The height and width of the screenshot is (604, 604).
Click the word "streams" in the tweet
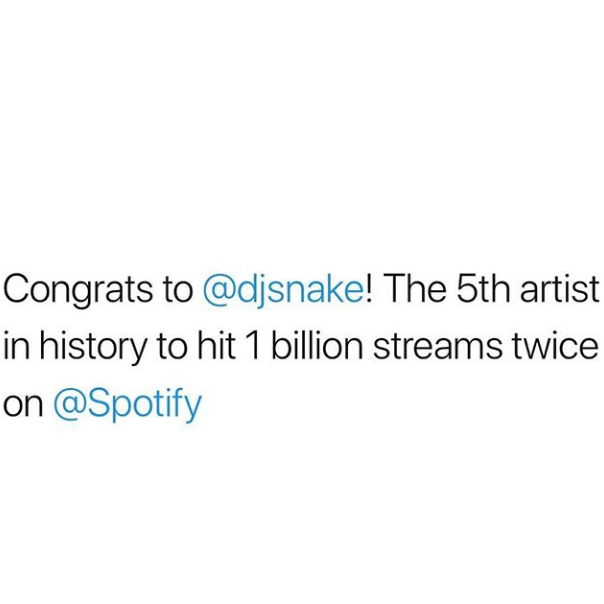437,345
